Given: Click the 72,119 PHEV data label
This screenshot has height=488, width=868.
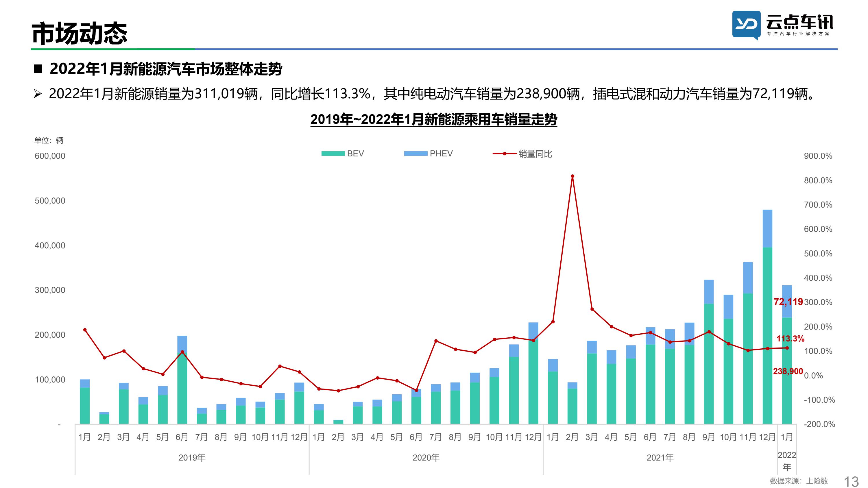Looking at the screenshot, I should [x=788, y=302].
